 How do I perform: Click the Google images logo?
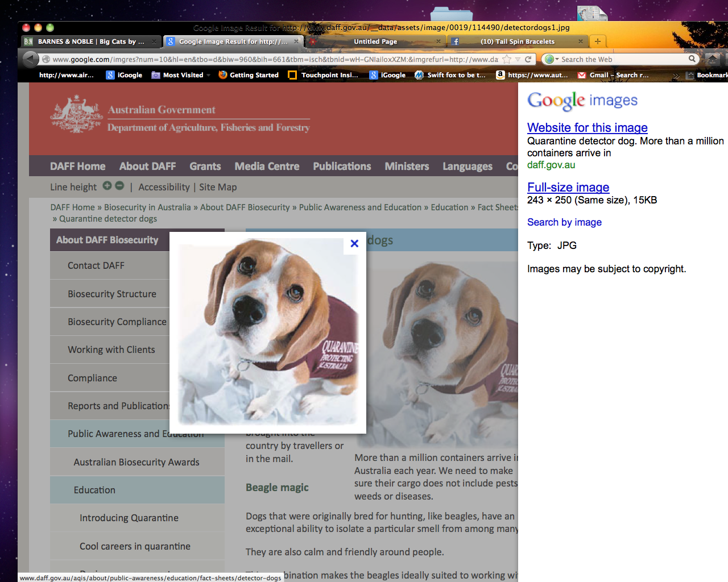[582, 101]
